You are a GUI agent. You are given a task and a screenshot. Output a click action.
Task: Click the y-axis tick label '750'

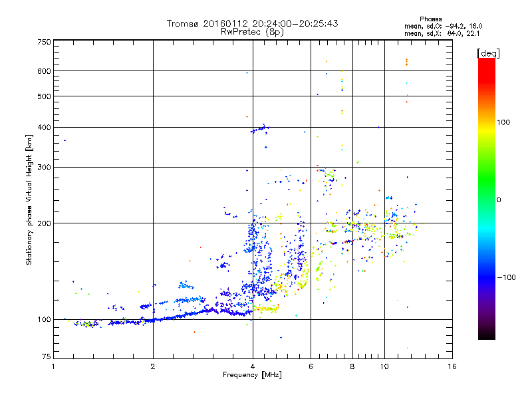tap(44, 42)
